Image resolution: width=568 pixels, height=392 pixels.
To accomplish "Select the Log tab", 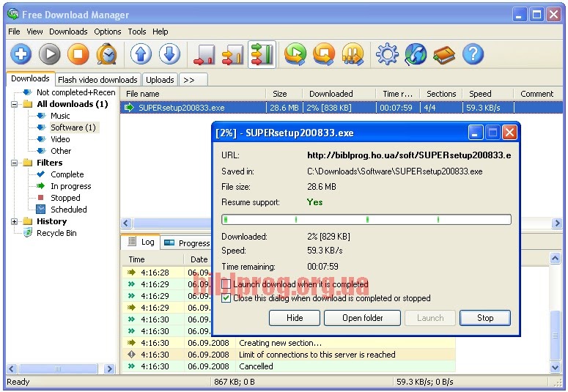I will [141, 242].
